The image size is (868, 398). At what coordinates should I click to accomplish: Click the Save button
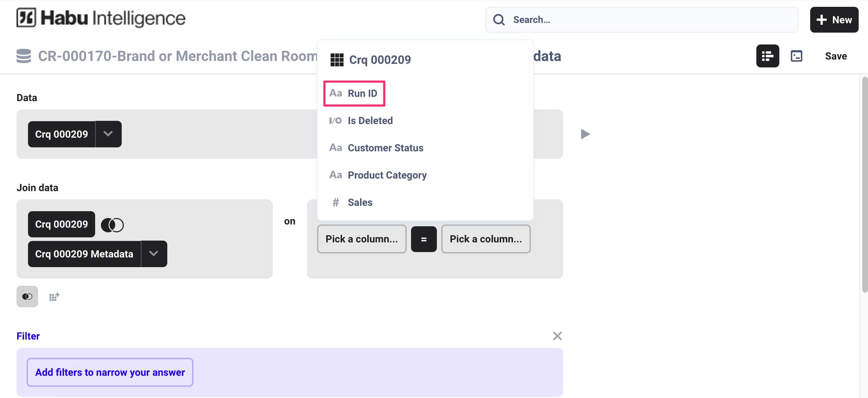point(836,56)
